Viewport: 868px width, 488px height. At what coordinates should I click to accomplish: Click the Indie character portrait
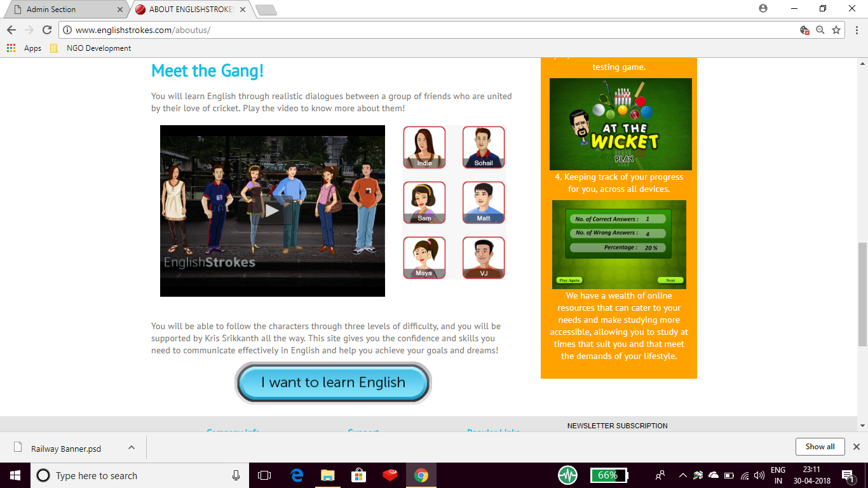click(x=424, y=147)
